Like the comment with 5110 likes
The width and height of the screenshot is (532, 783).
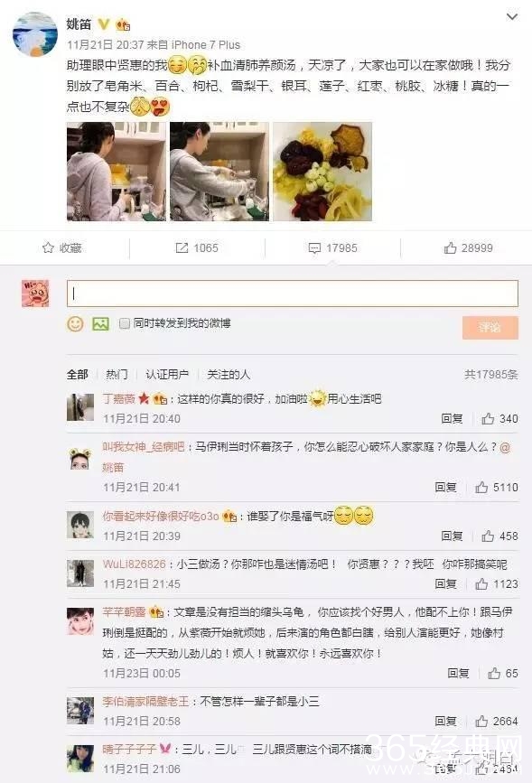[481, 487]
